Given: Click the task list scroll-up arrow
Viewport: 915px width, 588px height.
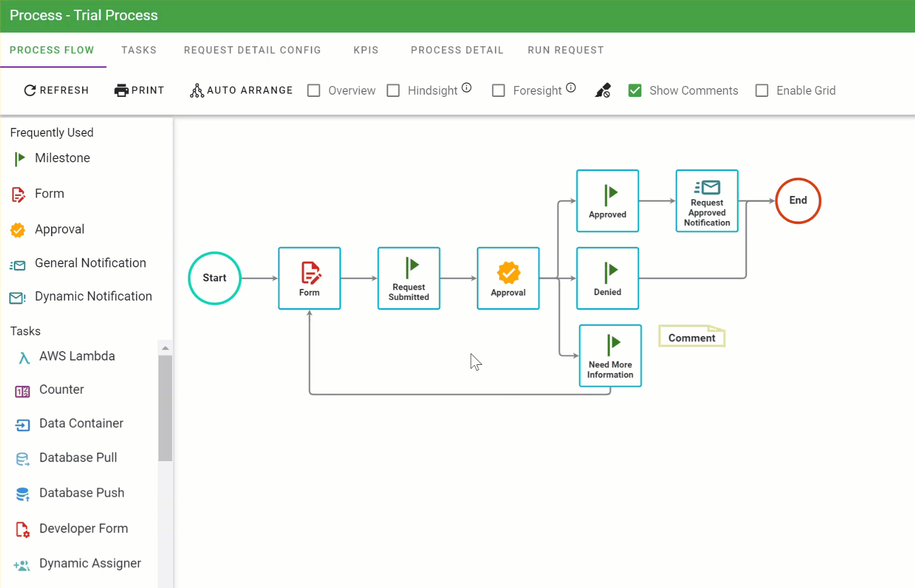Looking at the screenshot, I should coord(165,348).
